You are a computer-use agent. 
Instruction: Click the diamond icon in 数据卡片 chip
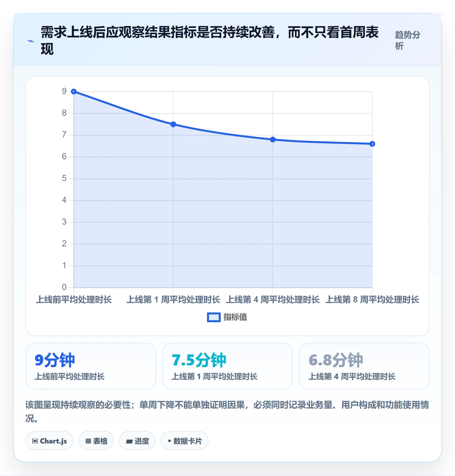click(x=169, y=441)
